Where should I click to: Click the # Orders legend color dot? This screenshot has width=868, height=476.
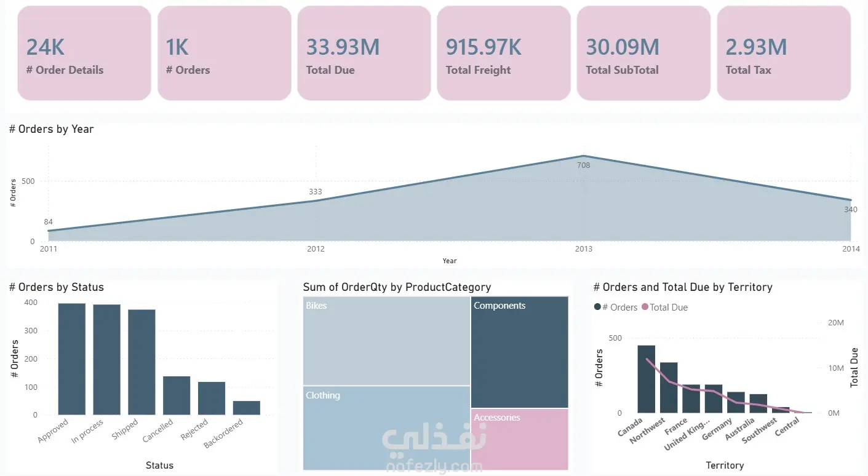597,307
